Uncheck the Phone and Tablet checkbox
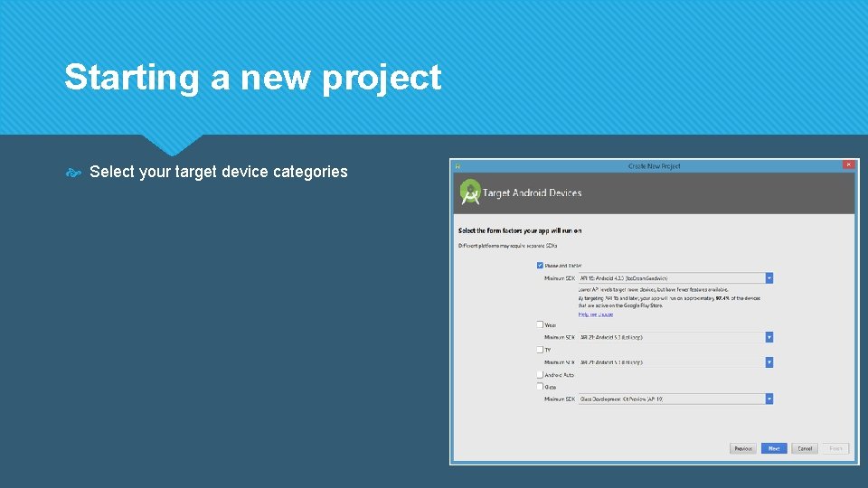Screen dimensions: 868x488 (x=540, y=266)
